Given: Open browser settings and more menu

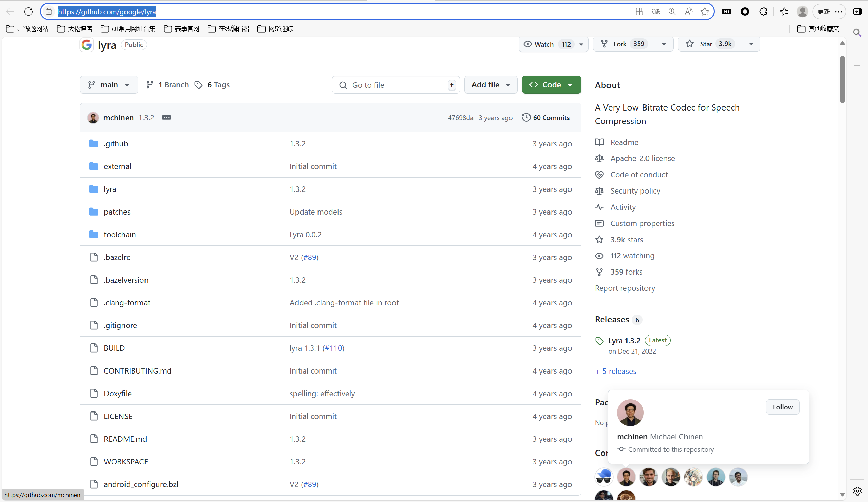Looking at the screenshot, I should [x=839, y=12].
